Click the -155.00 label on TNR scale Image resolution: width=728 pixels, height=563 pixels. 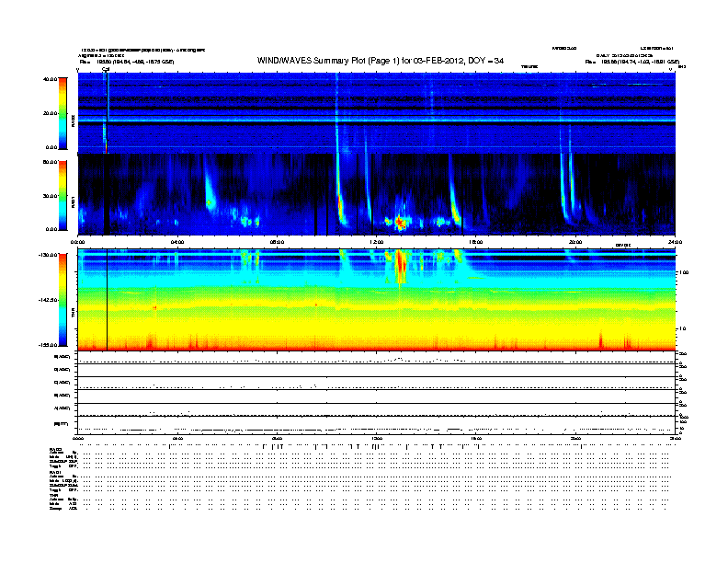point(48,345)
